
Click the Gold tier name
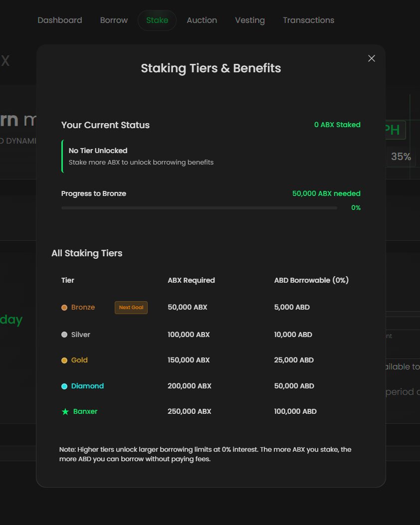pyautogui.click(x=79, y=360)
